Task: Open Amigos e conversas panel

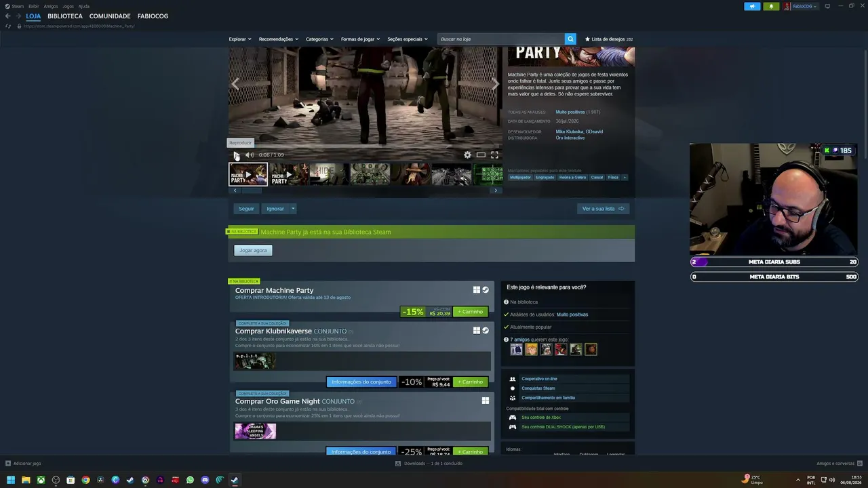Action: (840, 464)
